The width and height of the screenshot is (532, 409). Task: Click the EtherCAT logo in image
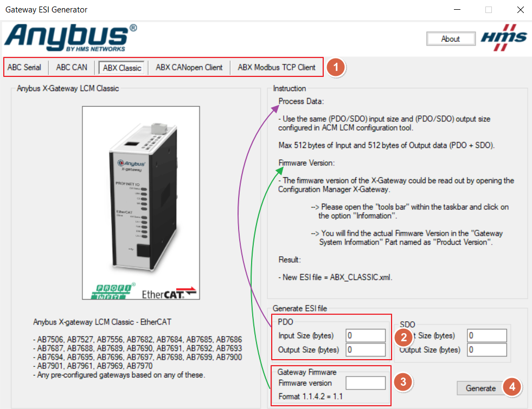point(169,294)
